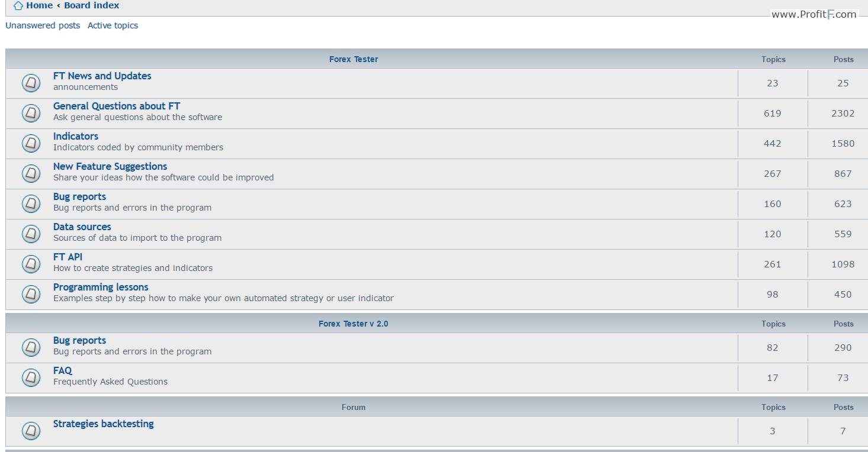Click posts count 25 for FT News
The image size is (868, 452).
coord(843,83)
